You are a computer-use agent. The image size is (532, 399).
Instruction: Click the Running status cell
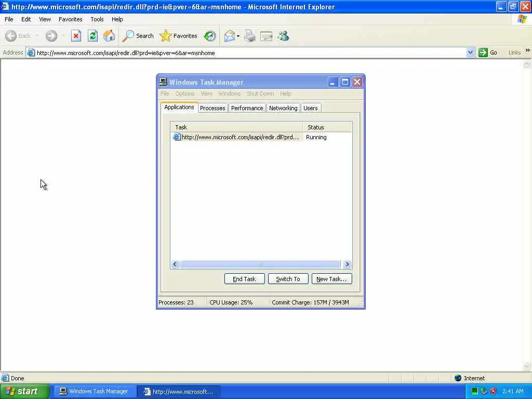316,137
